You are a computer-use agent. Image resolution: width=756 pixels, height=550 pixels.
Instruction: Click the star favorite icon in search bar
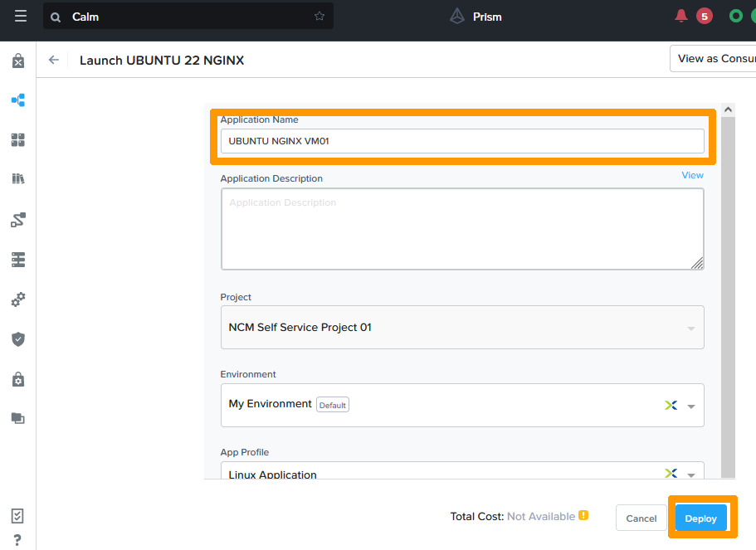319,17
